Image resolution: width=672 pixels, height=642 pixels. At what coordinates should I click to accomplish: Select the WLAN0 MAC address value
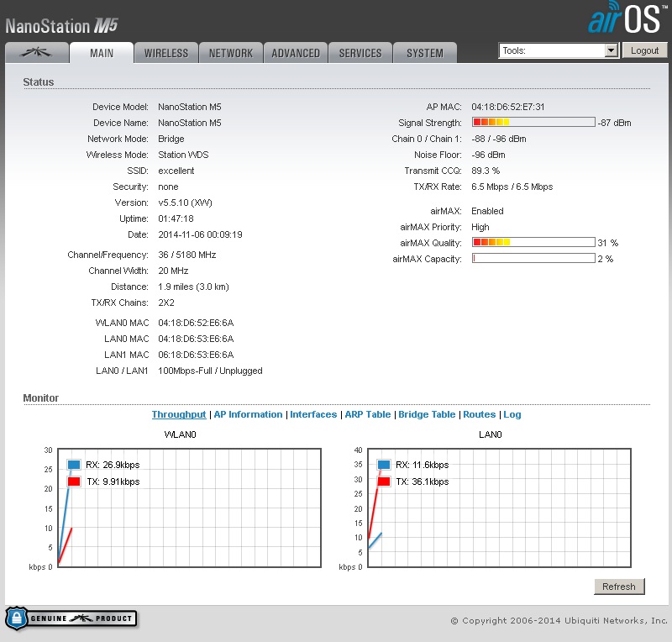(x=196, y=323)
